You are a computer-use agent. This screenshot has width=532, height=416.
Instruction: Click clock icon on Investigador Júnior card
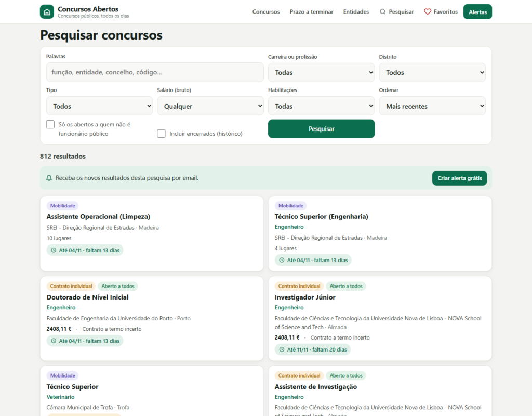point(282,349)
